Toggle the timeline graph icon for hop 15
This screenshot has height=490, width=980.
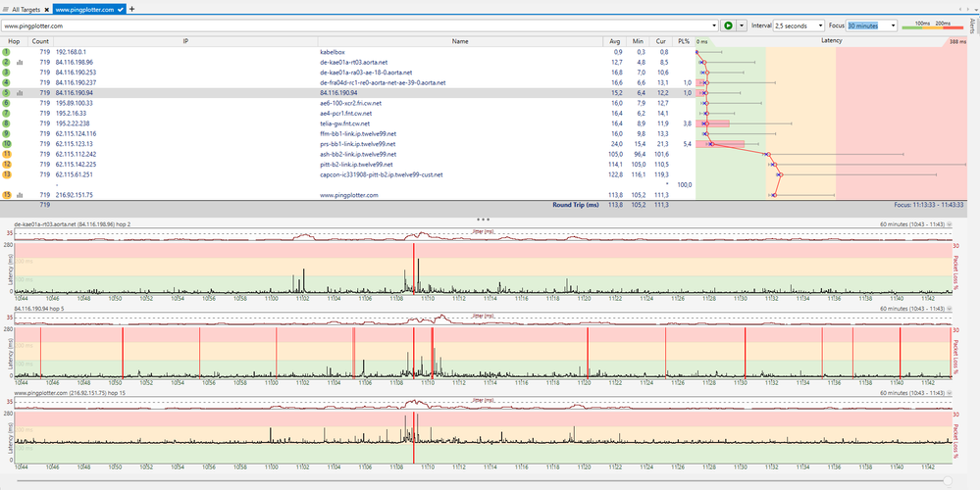20,195
